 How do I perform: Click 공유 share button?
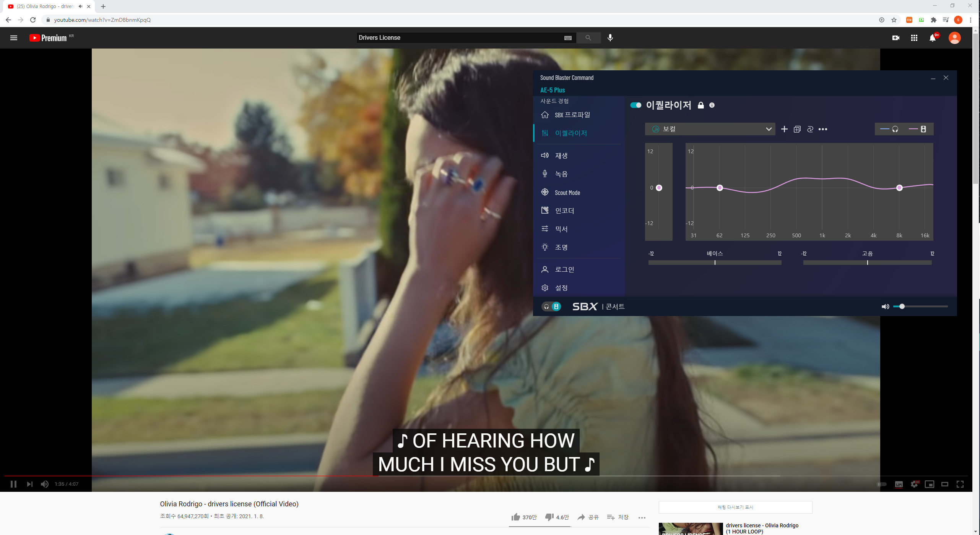click(588, 517)
